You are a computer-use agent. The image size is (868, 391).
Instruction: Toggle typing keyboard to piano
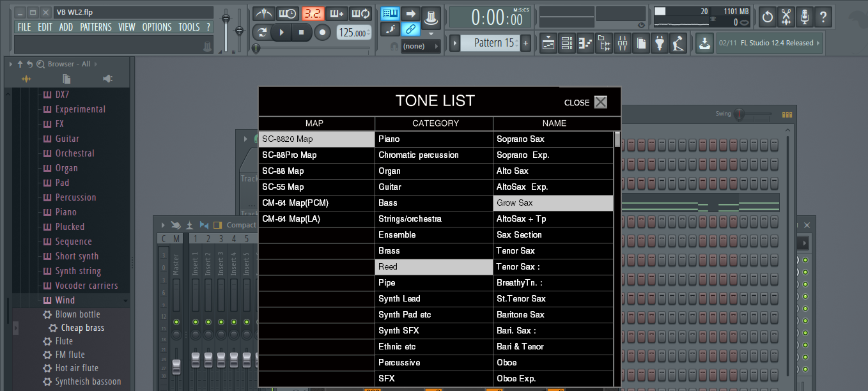click(x=390, y=13)
